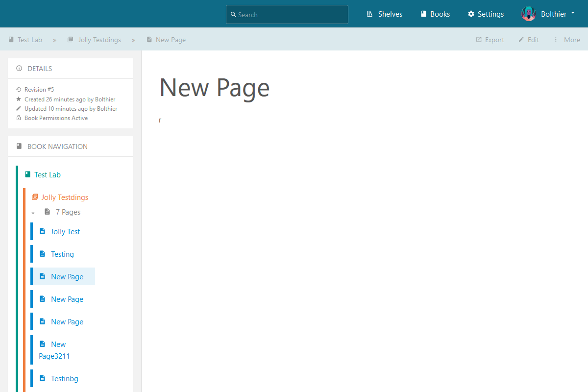Screen dimensions: 588x392
Task: Click the Edit button for this page
Action: (x=529, y=40)
